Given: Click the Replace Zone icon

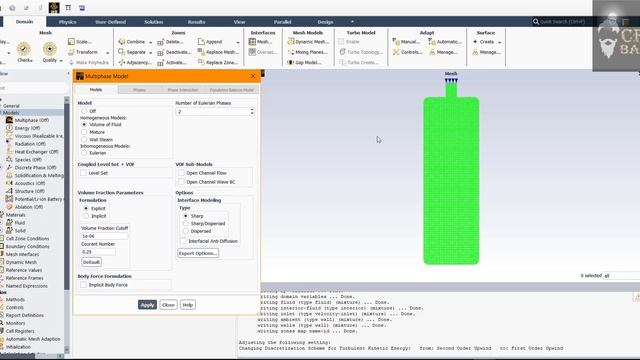Looking at the screenshot, I should coord(201,62).
